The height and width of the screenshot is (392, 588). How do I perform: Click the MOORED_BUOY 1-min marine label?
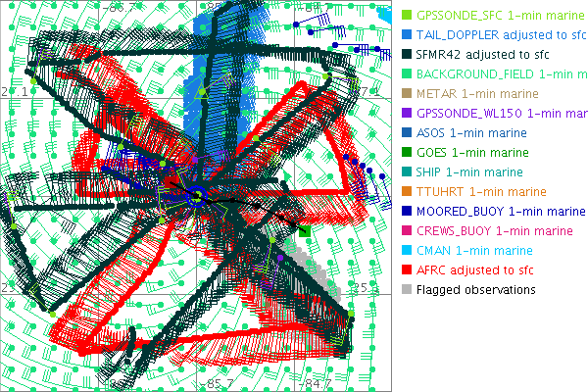[501, 212]
